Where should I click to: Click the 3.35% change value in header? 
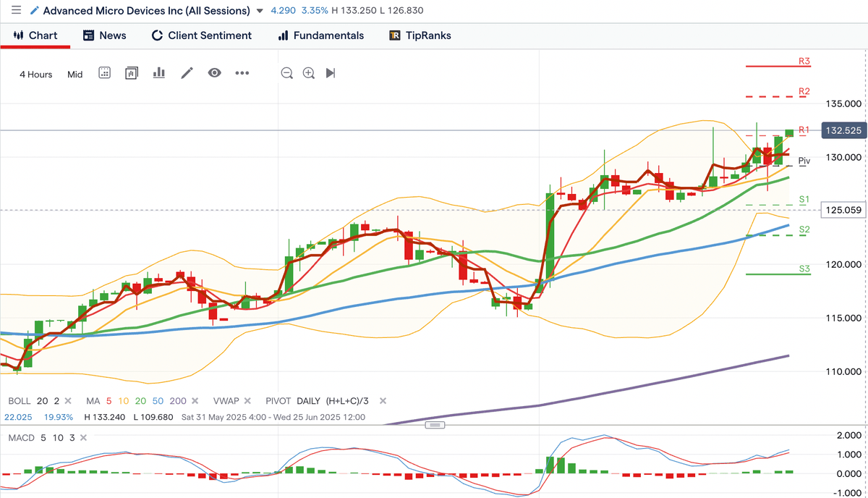pos(314,11)
